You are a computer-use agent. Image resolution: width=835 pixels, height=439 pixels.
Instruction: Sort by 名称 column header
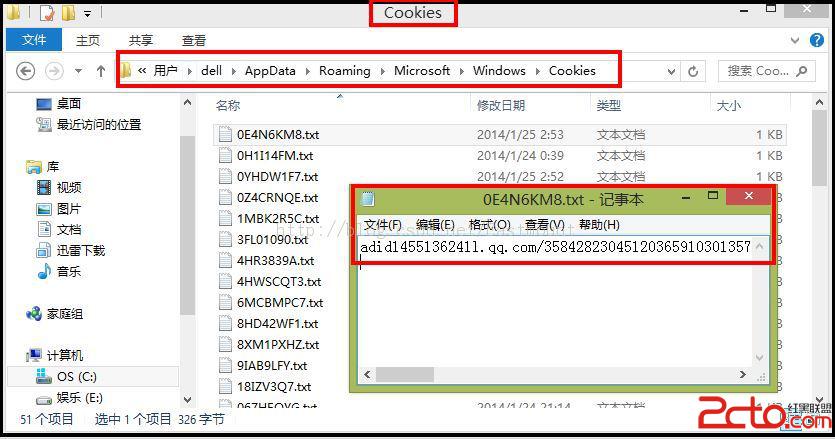(228, 105)
